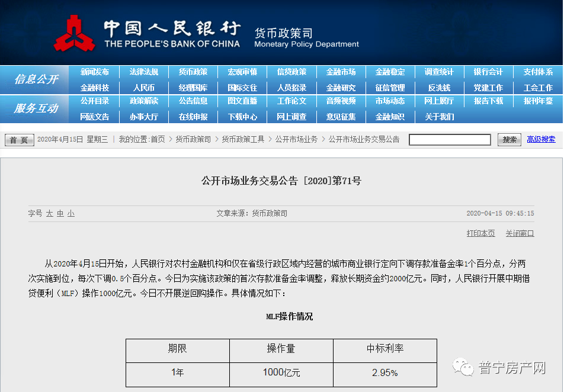Follow breadcrumb link 首页 after 我的位置
This screenshot has height=392, width=564.
(158, 140)
